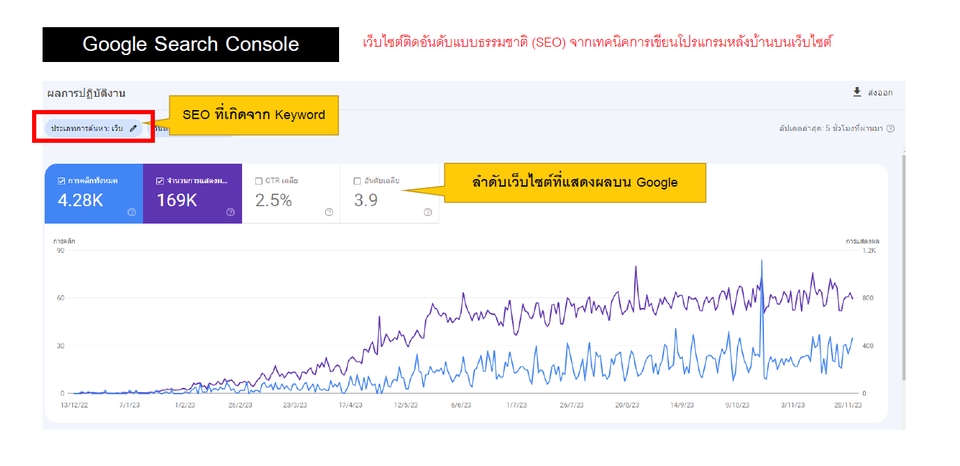
Task: Open help icon on the 4.28K clicks card
Action: (132, 212)
